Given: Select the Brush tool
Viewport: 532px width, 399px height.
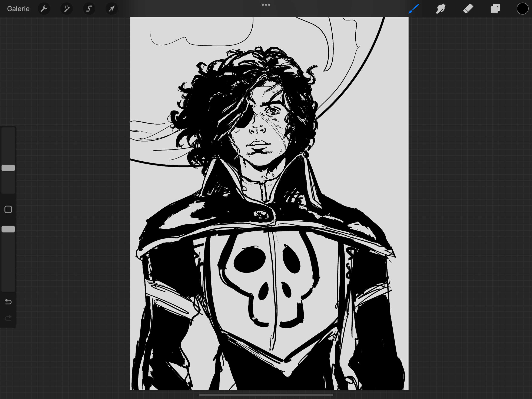Looking at the screenshot, I should coord(414,9).
